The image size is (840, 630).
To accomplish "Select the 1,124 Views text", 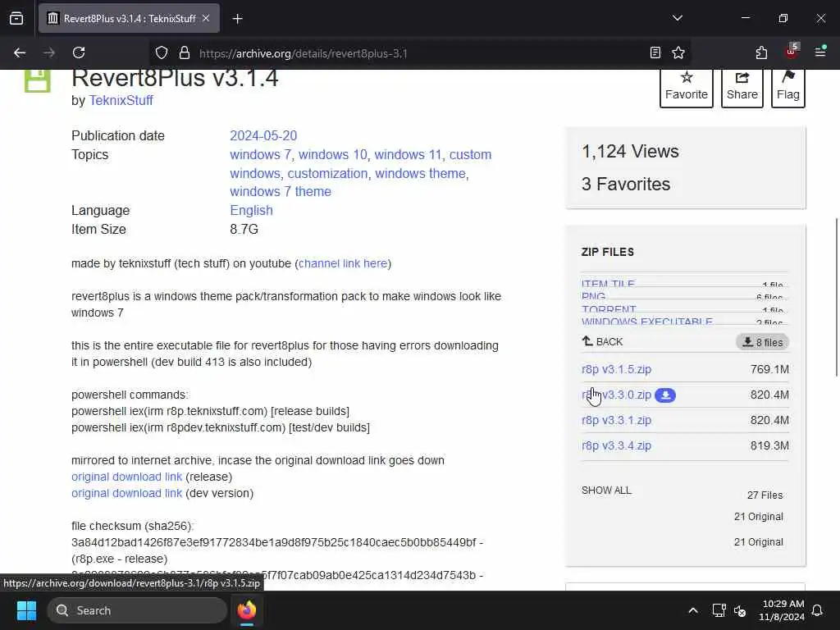I will coord(630,152).
